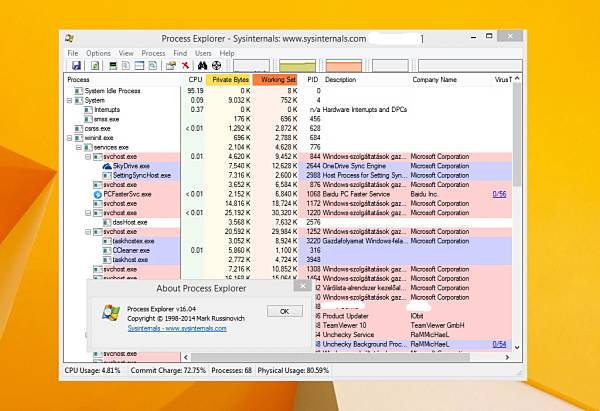Sort by the PID column header

point(312,80)
